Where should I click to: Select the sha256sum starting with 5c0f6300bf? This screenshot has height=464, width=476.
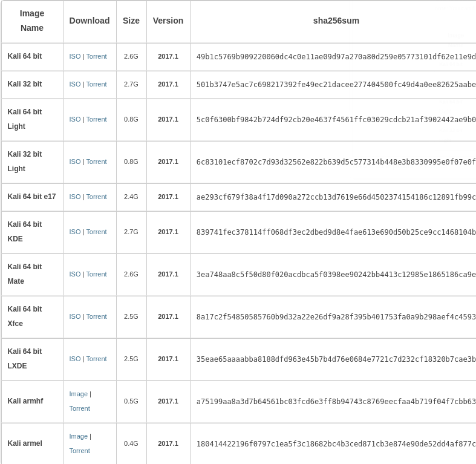[336, 120]
